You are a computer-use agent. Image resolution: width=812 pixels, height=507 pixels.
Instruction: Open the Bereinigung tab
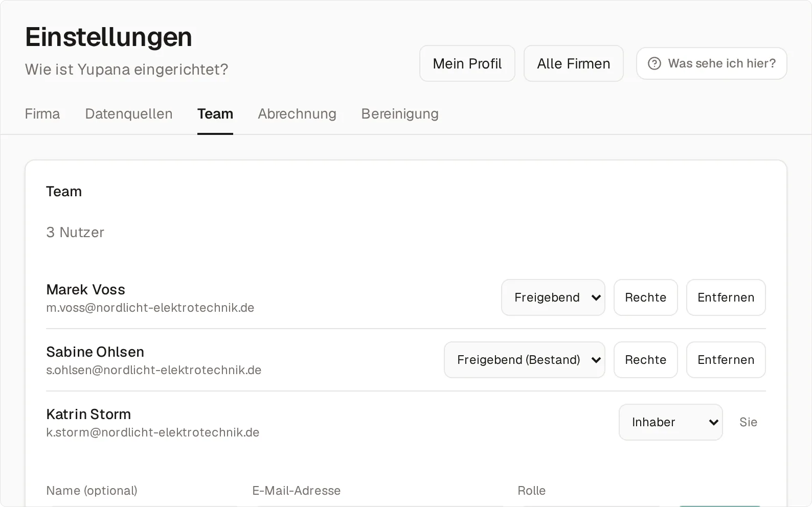pyautogui.click(x=400, y=113)
